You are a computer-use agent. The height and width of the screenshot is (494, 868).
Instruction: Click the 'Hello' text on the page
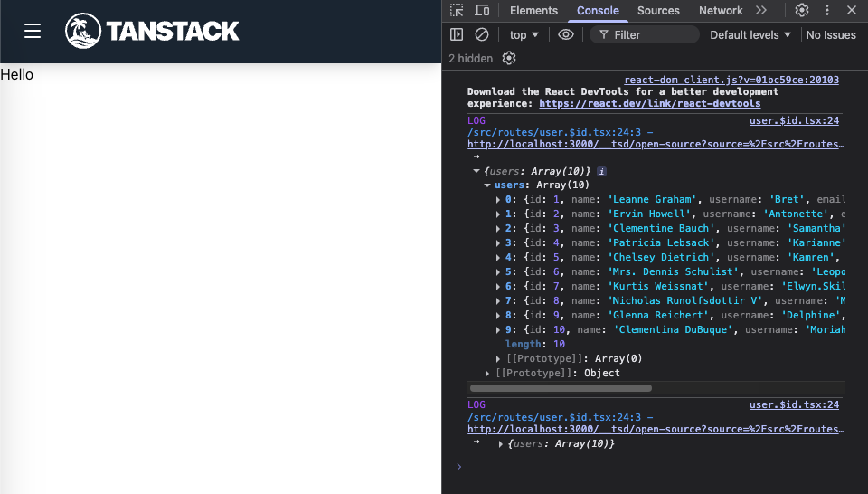point(16,75)
